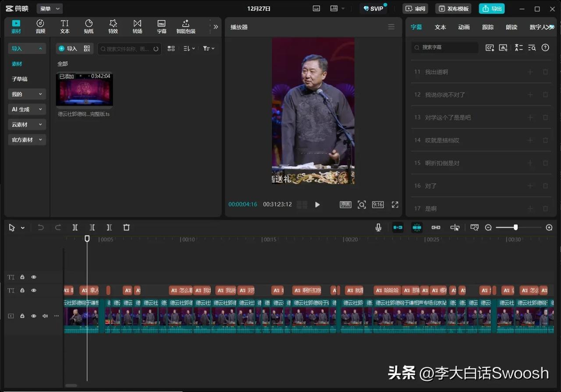
Task: Hide the subtitle track using eye icon
Action: (x=34, y=290)
